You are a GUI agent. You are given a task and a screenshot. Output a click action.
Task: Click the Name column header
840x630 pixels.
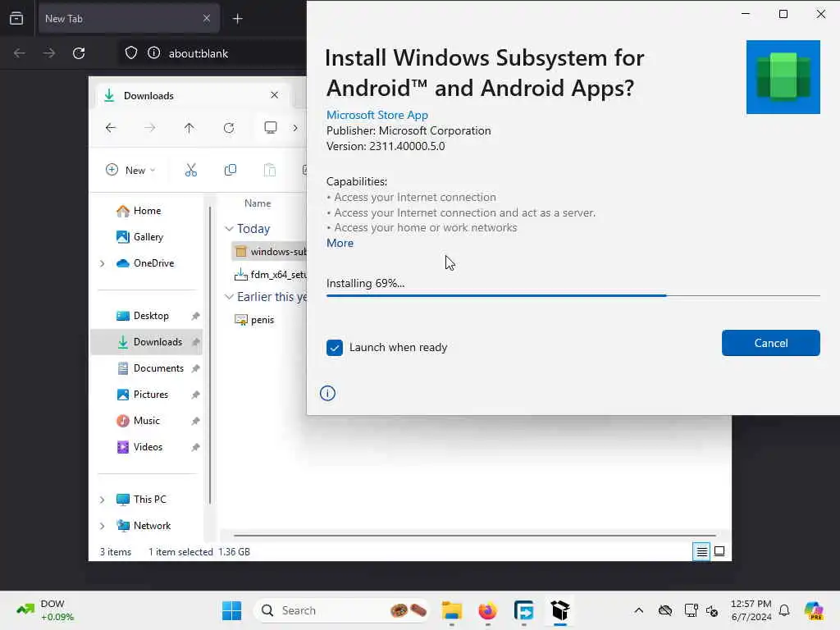(258, 203)
